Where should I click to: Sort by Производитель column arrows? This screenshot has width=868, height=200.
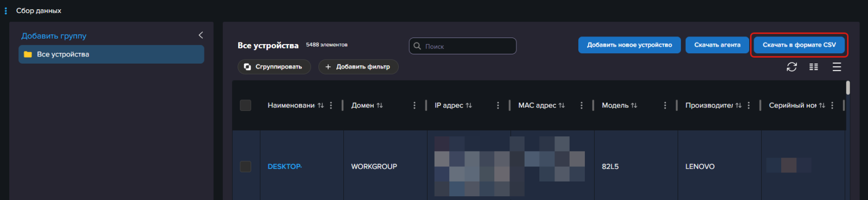(x=738, y=105)
